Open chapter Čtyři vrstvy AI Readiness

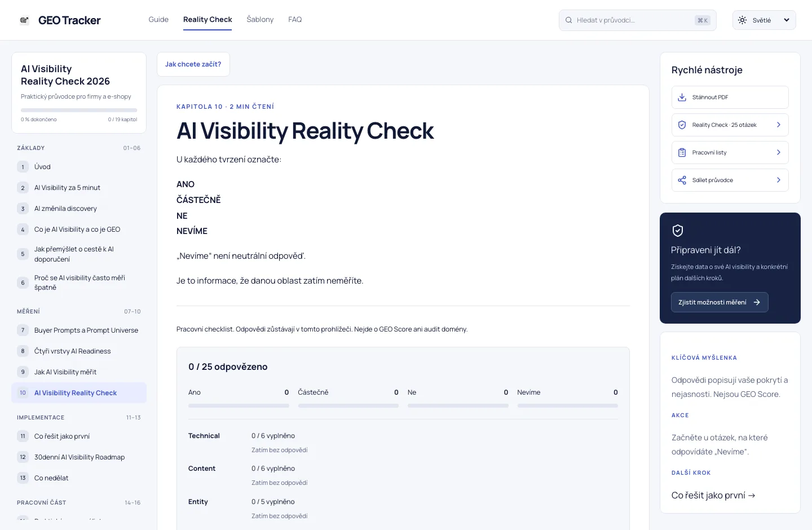click(79, 351)
